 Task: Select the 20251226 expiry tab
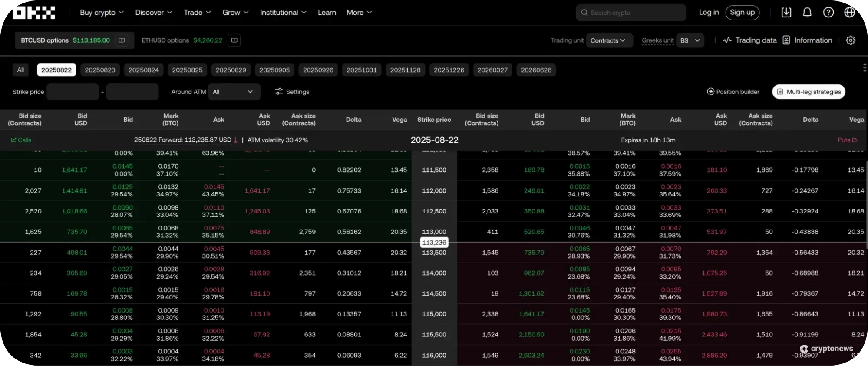(449, 70)
